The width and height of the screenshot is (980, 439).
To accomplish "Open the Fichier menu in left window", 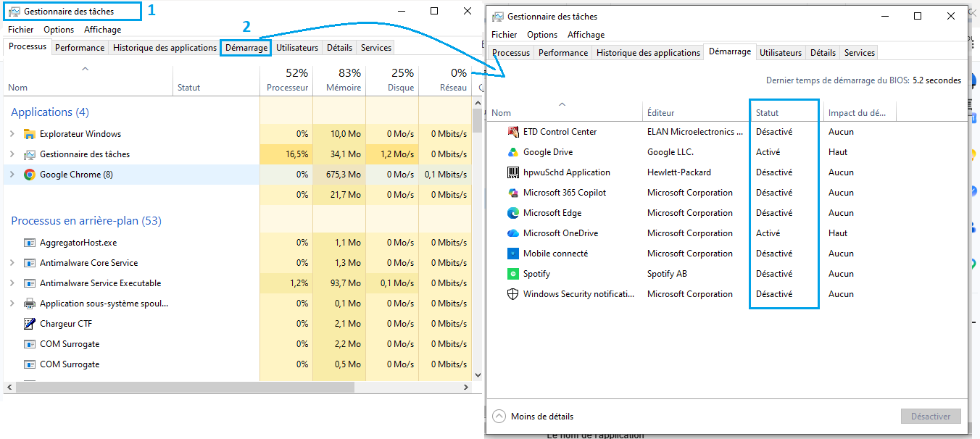I will (x=21, y=30).
